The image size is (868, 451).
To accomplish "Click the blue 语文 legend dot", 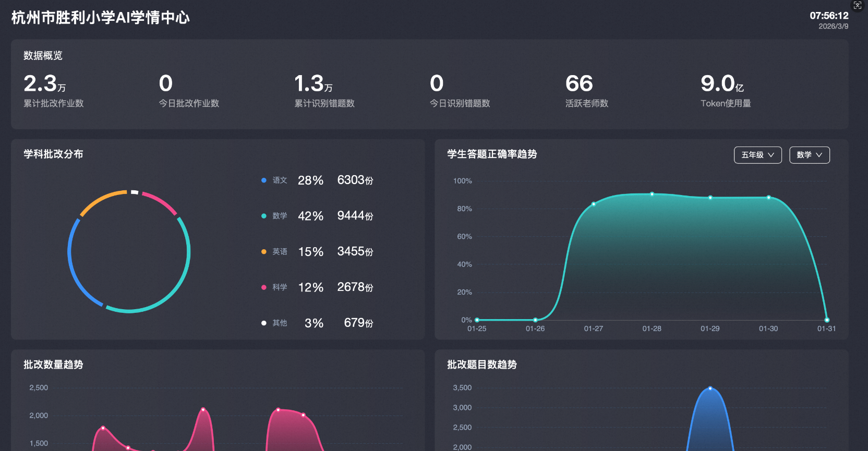I will pos(264,180).
